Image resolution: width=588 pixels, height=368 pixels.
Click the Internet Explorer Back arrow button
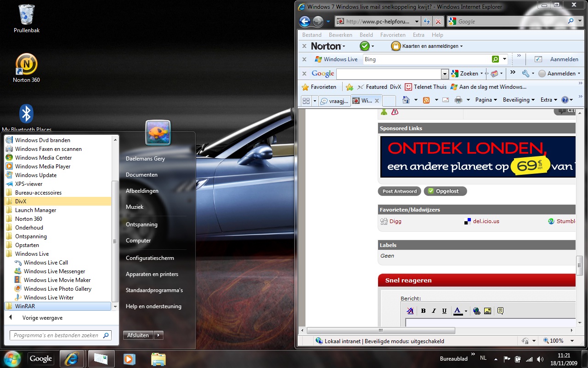305,21
